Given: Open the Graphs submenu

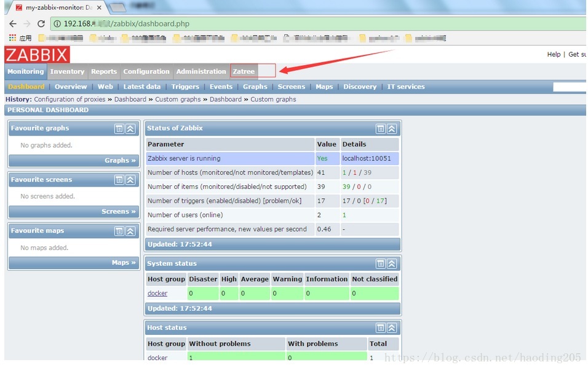Looking at the screenshot, I should click(x=255, y=87).
